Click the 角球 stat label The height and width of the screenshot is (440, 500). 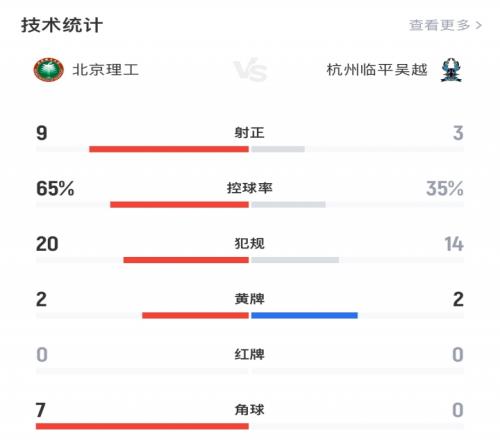(x=250, y=410)
